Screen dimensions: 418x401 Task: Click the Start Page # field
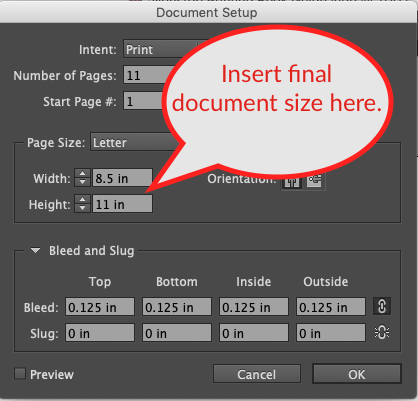pos(144,101)
